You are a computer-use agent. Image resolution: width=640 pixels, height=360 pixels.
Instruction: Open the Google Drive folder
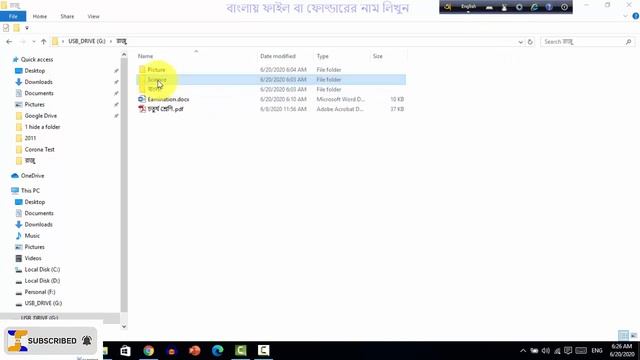pos(40,116)
